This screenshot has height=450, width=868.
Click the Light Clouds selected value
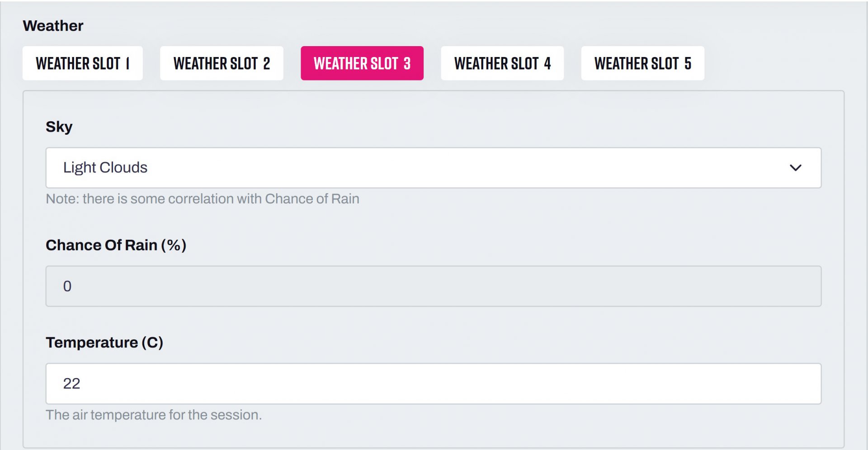tap(105, 168)
